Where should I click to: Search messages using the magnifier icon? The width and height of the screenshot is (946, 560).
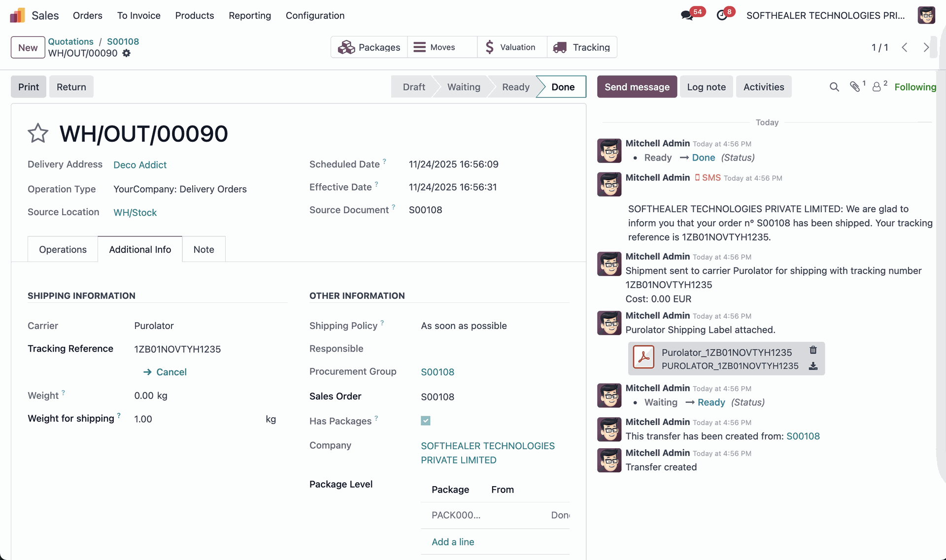[x=834, y=87]
